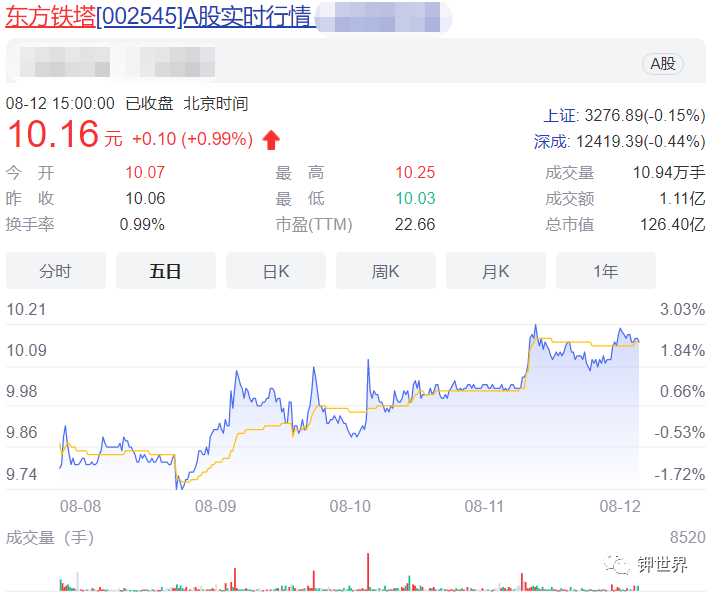Click the 换手率 value 0.99%
This screenshot has width=710, height=595.
[x=142, y=225]
